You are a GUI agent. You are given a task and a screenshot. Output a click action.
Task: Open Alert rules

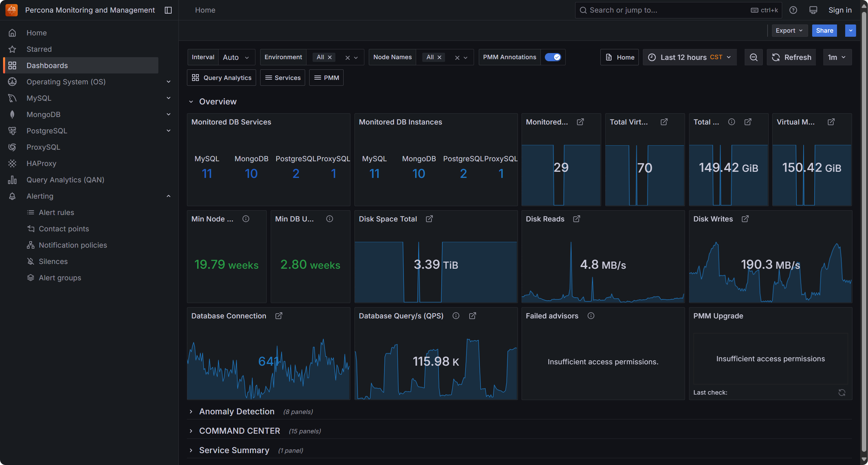coord(56,212)
